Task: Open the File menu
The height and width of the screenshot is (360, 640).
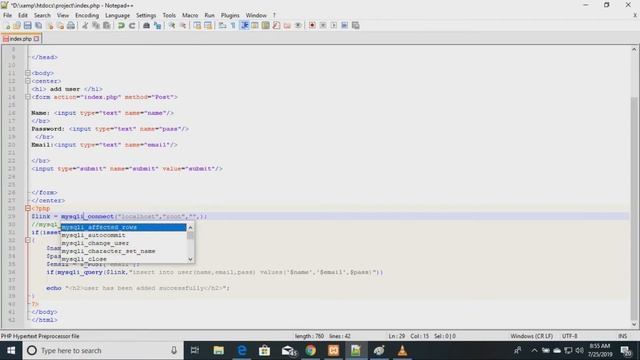Action: point(7,16)
